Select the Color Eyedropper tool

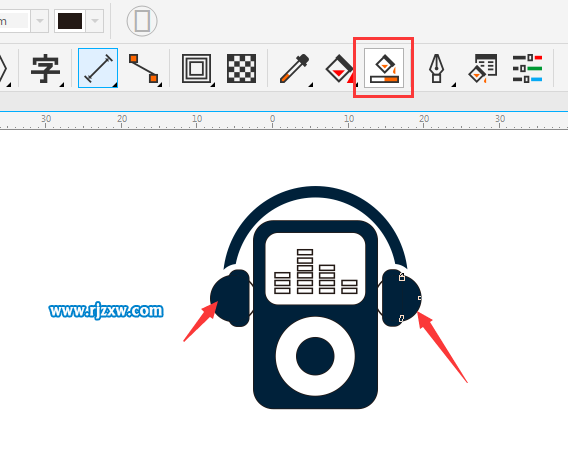click(x=295, y=68)
